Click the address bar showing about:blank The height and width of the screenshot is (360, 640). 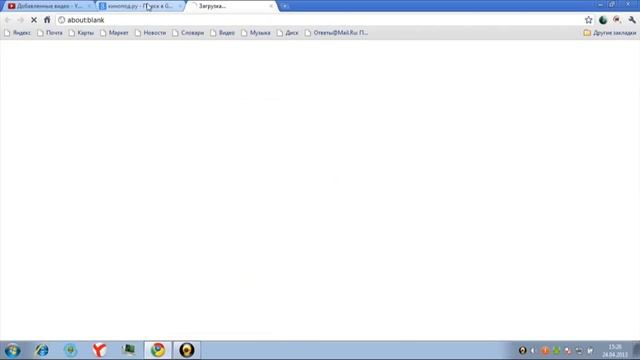click(318, 20)
